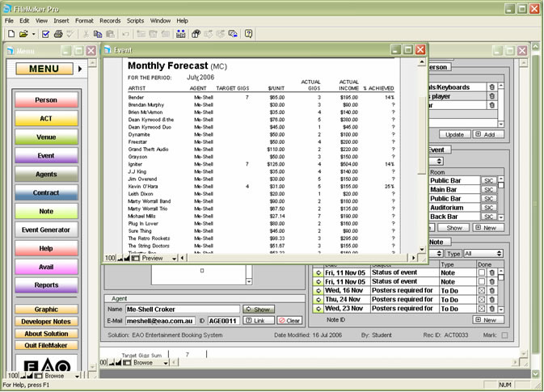Select the Back Bar room row

[x=453, y=217]
